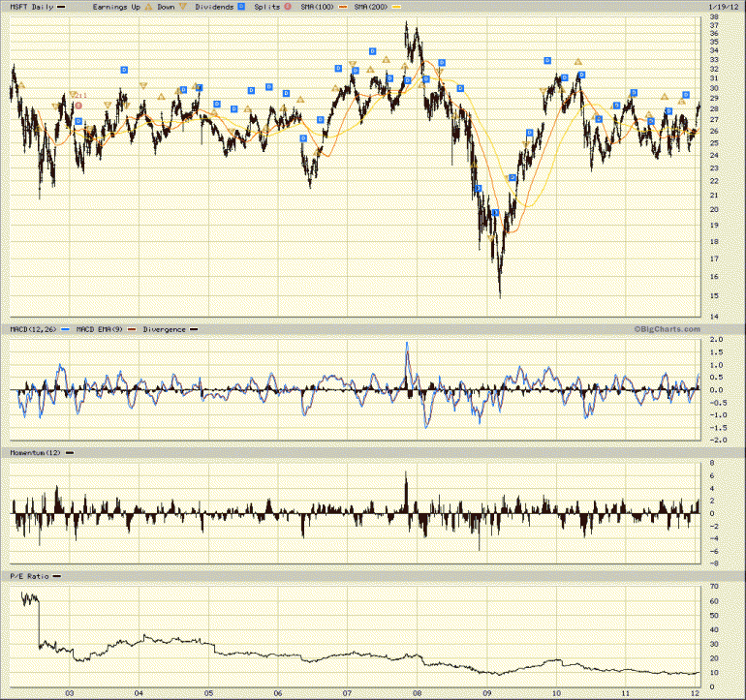Click the "Earnings Up" legend label
The image size is (746, 700).
[116, 7]
